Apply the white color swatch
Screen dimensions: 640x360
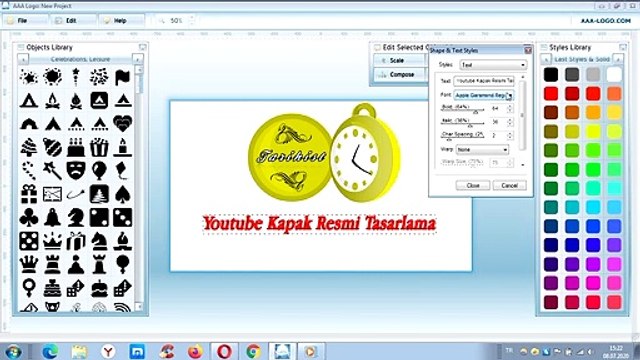614,74
